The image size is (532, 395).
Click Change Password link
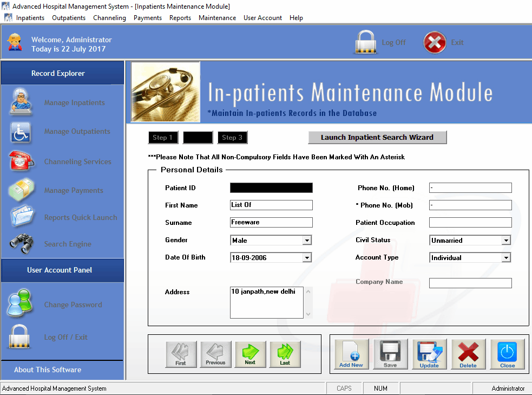[x=73, y=305]
